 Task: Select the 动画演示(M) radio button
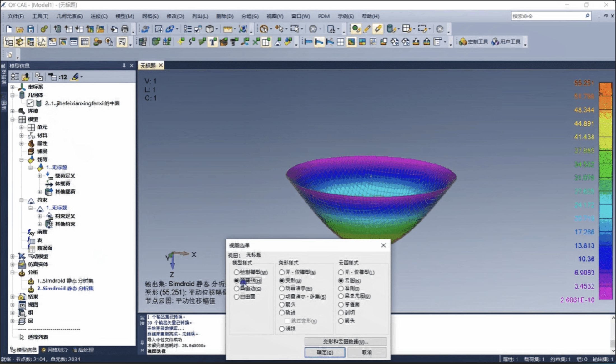(x=282, y=288)
